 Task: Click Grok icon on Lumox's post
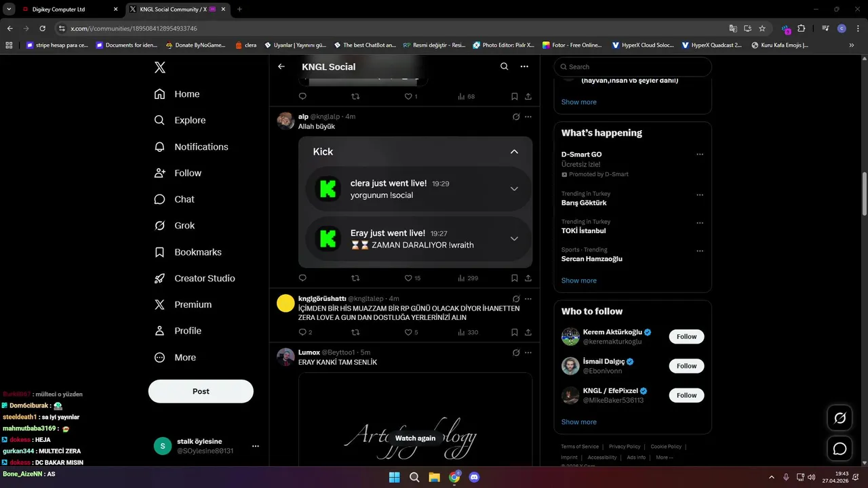[x=516, y=352]
